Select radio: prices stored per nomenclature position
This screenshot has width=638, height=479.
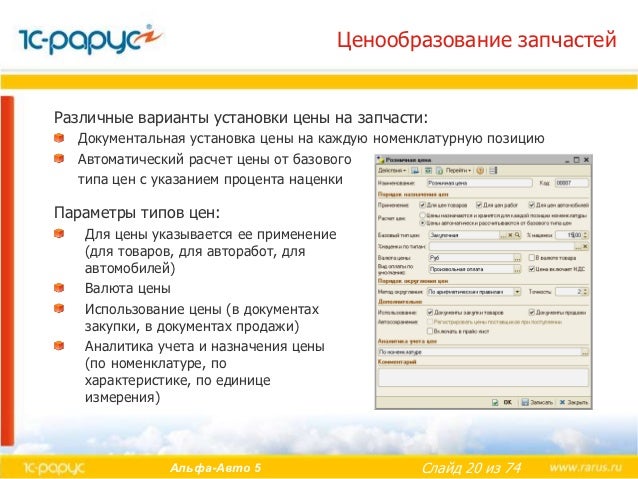pos(422,215)
